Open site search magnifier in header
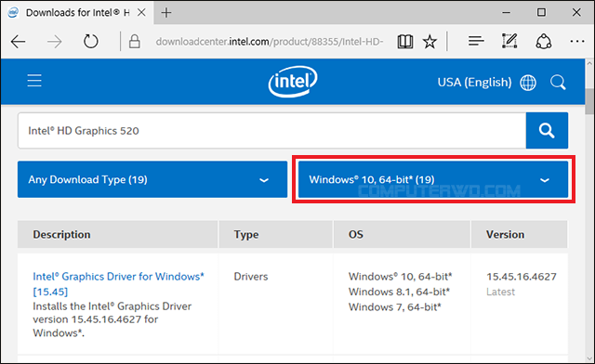Image resolution: width=595 pixels, height=364 pixels. point(558,82)
